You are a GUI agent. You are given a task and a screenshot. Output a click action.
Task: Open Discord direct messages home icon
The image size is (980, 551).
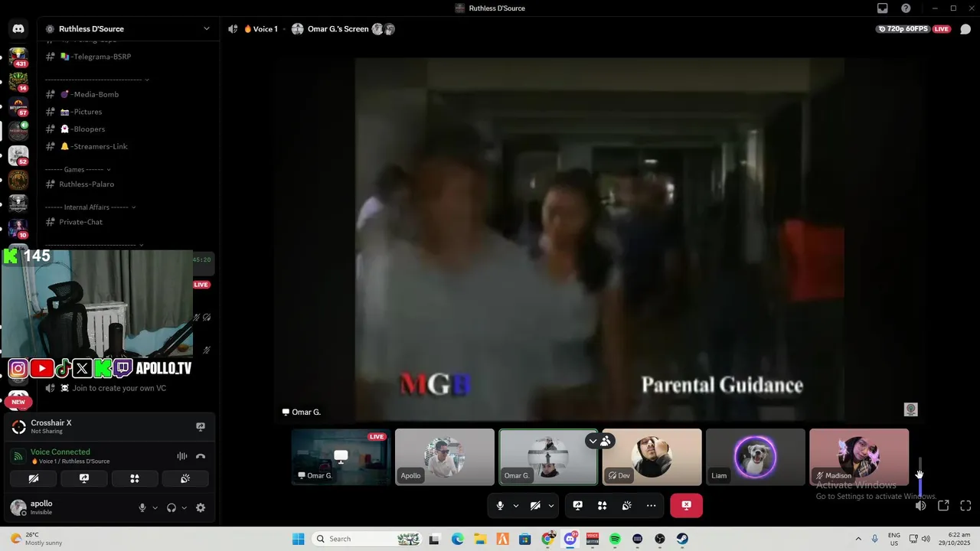(x=18, y=29)
